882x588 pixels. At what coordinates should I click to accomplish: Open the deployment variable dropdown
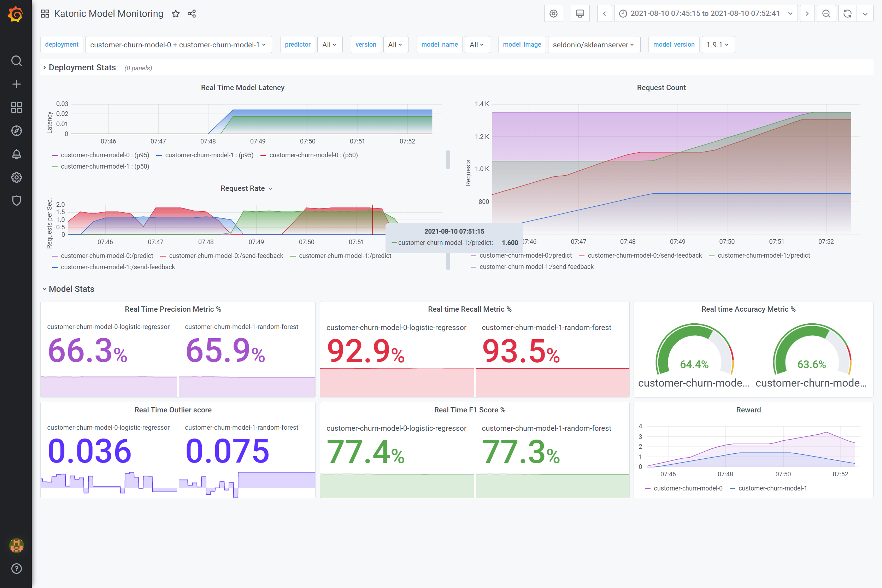[178, 45]
